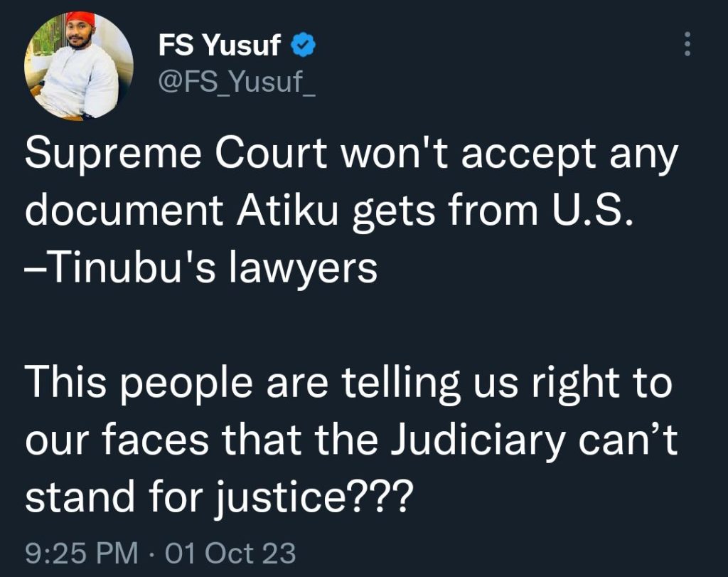Click the word document in the tweet
The height and width of the screenshot is (577, 728).
point(124,211)
